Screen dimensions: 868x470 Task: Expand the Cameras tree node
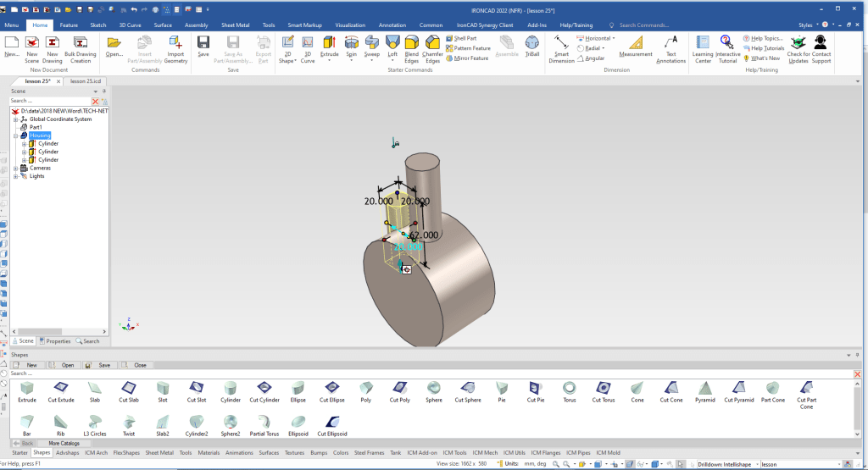click(15, 168)
